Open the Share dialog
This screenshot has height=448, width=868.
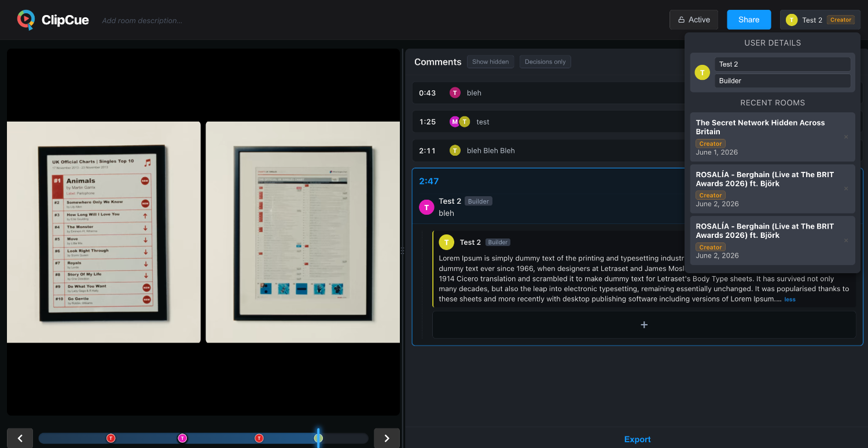[749, 20]
